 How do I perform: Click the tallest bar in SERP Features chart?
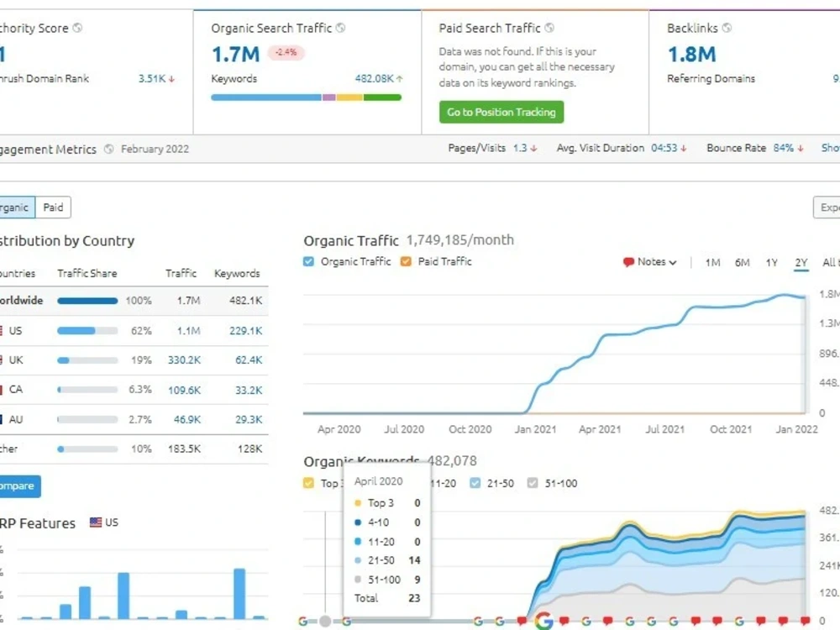coord(239,594)
